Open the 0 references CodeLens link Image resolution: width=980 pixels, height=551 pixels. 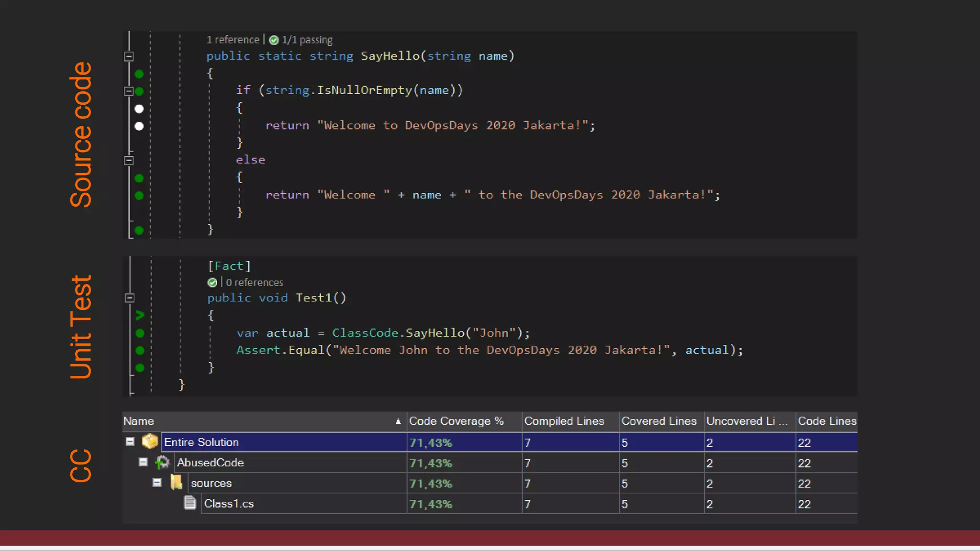coord(254,283)
